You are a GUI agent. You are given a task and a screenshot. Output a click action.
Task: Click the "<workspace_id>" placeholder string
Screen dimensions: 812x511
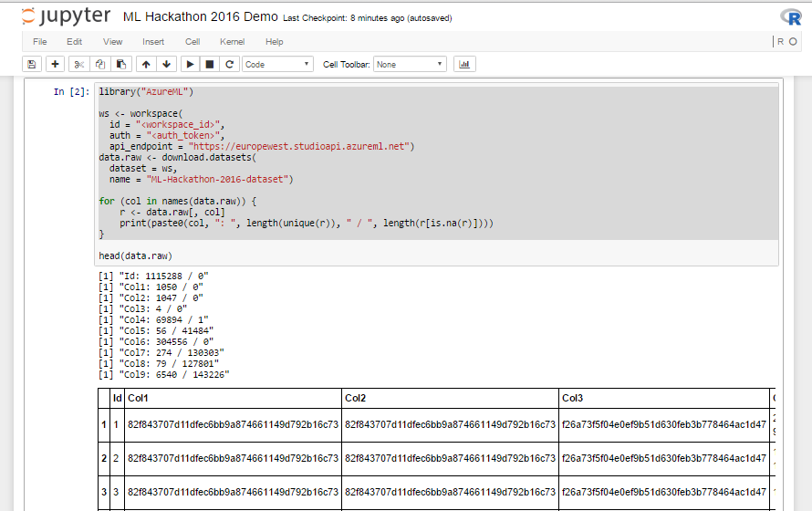point(178,125)
